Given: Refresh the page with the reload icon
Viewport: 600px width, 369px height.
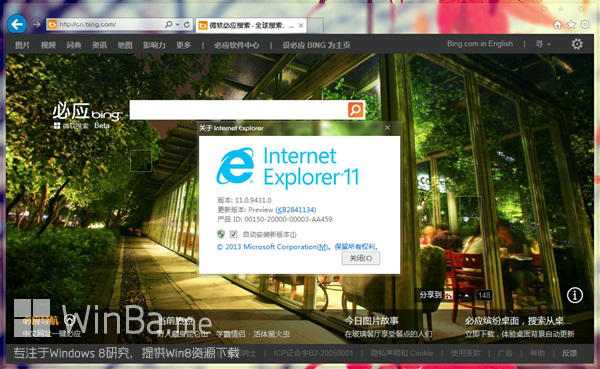Looking at the screenshot, I should click(187, 24).
